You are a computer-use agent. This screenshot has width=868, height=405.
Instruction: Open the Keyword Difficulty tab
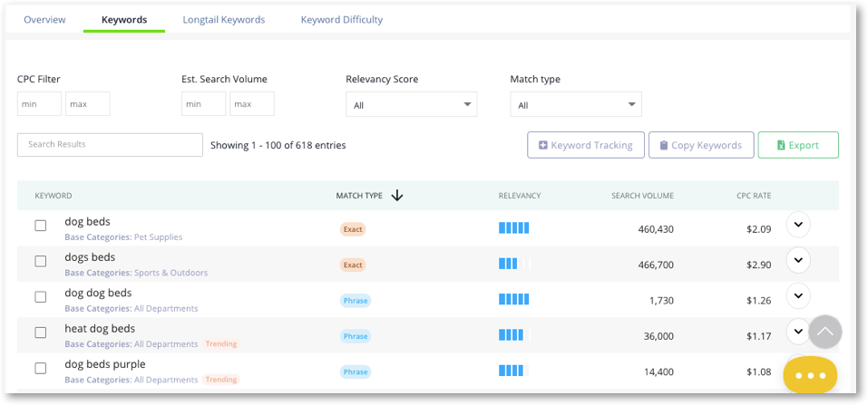(342, 20)
